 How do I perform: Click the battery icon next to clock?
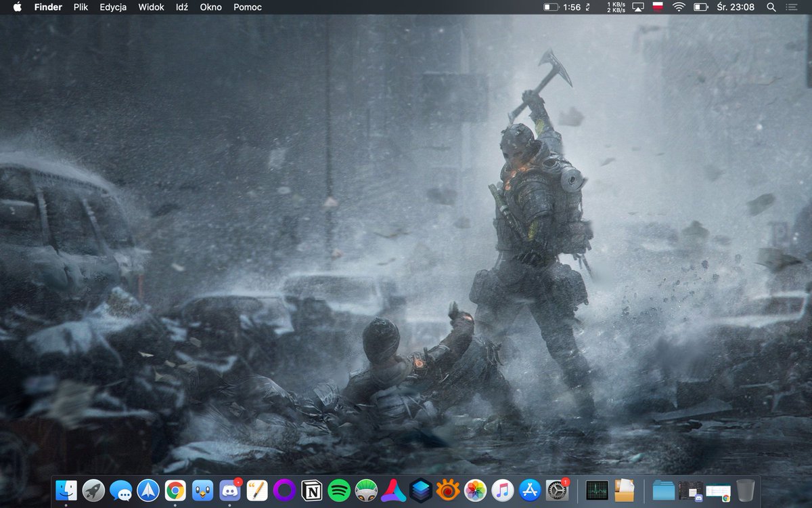click(700, 7)
